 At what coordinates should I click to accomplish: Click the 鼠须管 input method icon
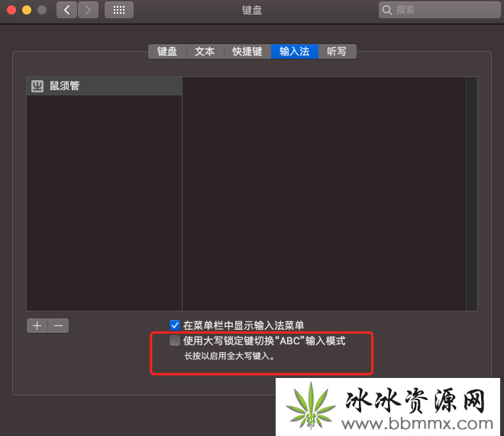pyautogui.click(x=37, y=86)
